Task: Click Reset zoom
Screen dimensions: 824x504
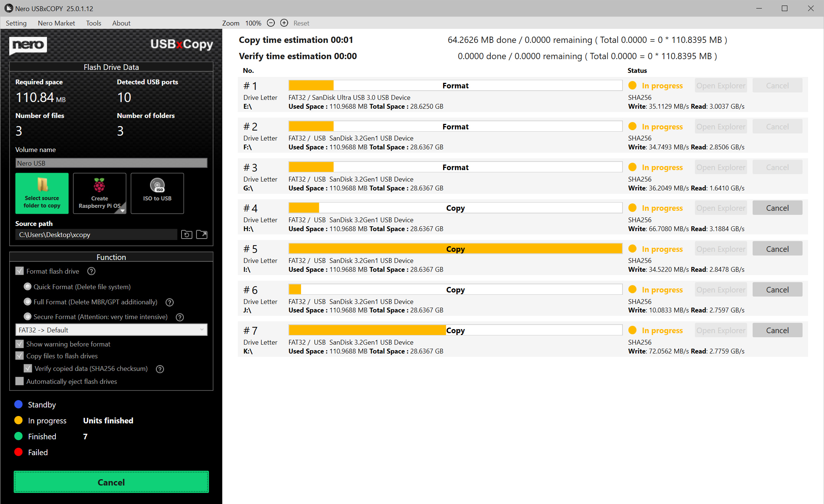Action: point(301,23)
